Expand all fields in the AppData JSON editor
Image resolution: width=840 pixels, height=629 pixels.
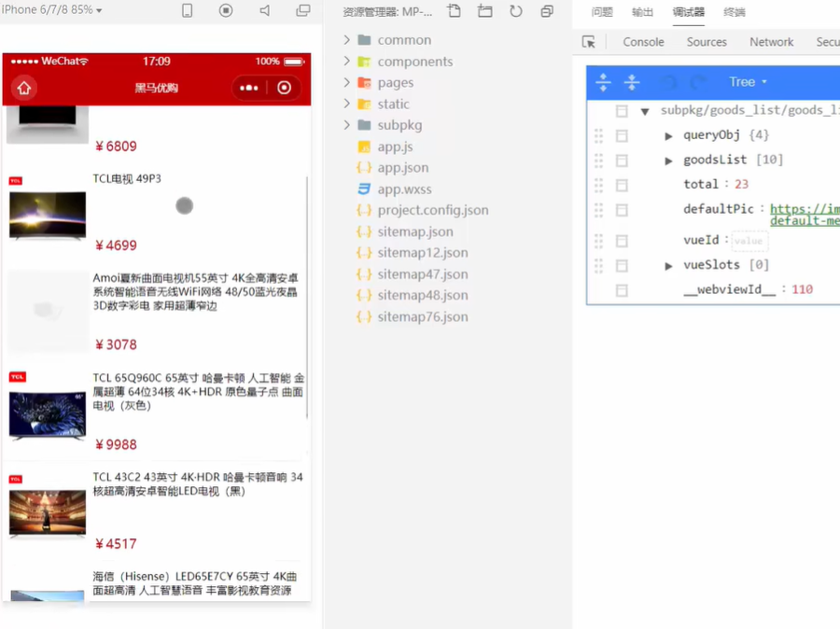click(x=603, y=82)
